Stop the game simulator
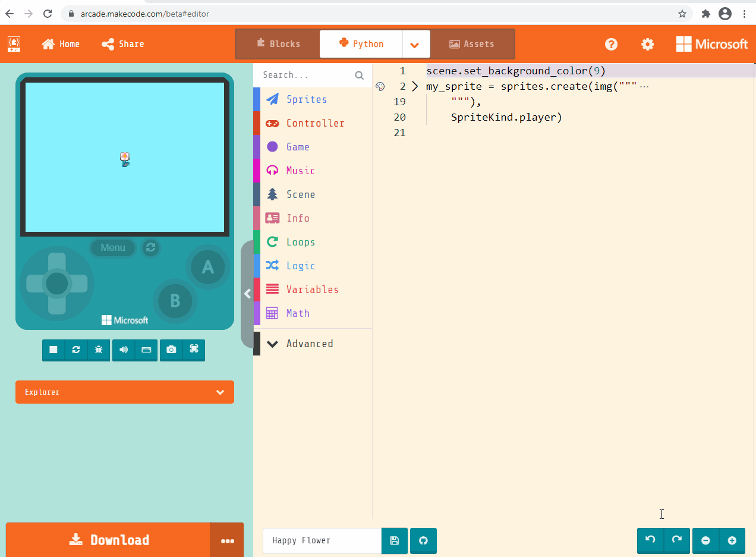This screenshot has width=756, height=557. (53, 350)
